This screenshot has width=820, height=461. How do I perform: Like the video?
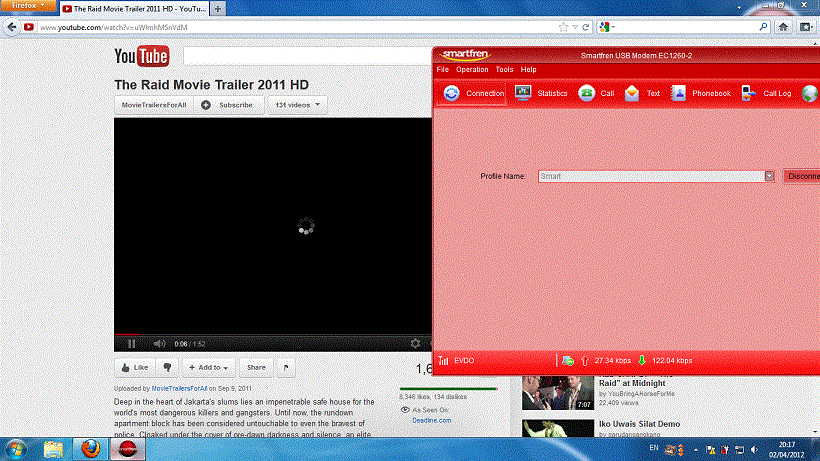click(x=135, y=367)
